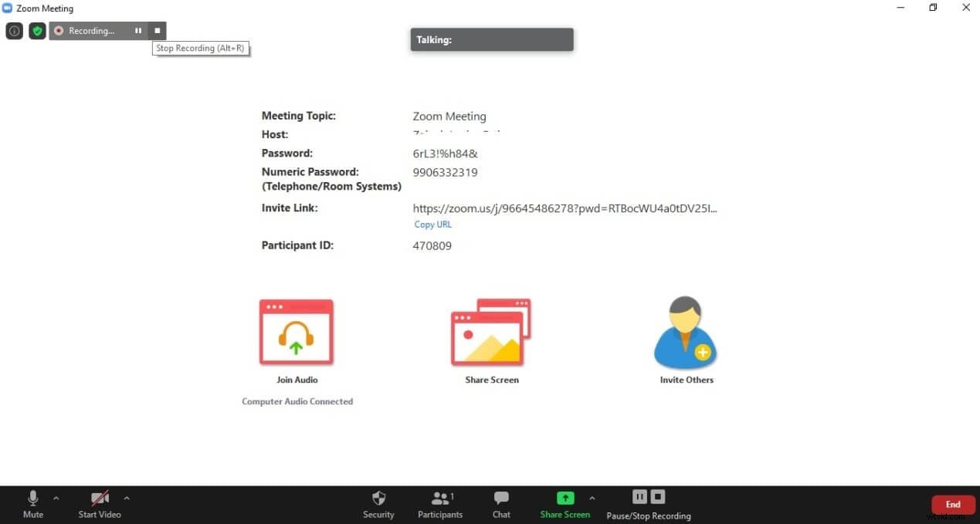
Task: Click the Share Screen icon in meeting center
Action: pos(491,332)
